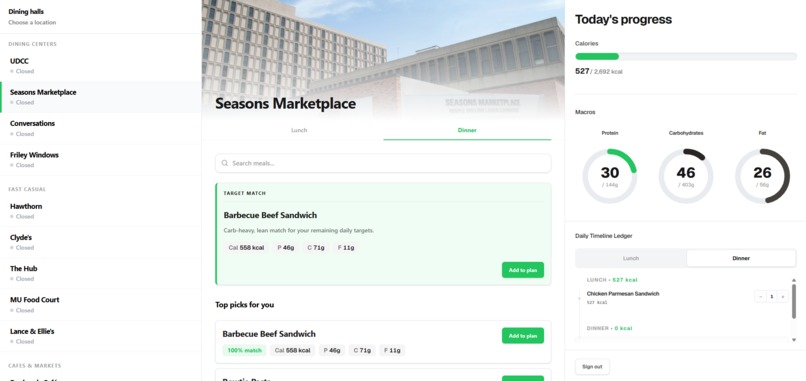Sign out of the account
The height and width of the screenshot is (381, 806).
[592, 367]
